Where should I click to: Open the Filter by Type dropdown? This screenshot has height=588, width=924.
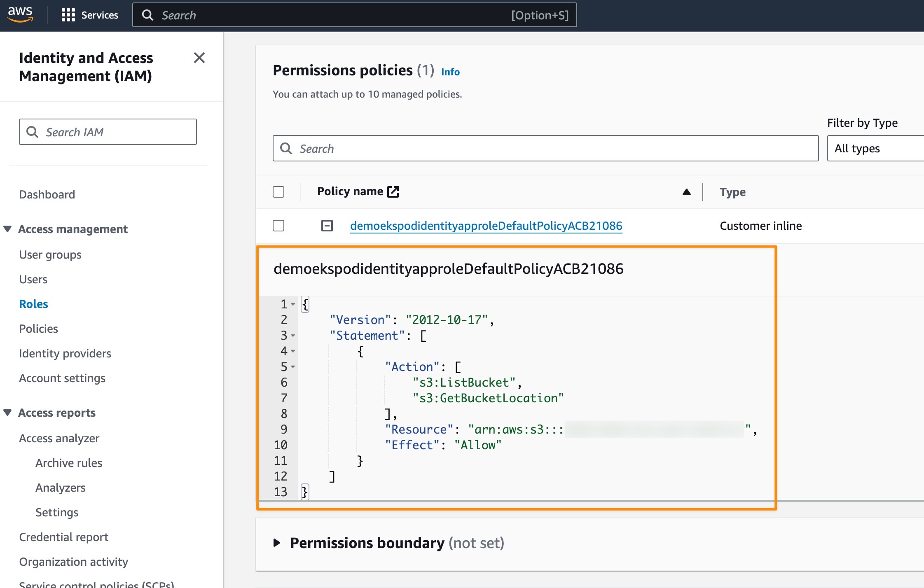875,148
